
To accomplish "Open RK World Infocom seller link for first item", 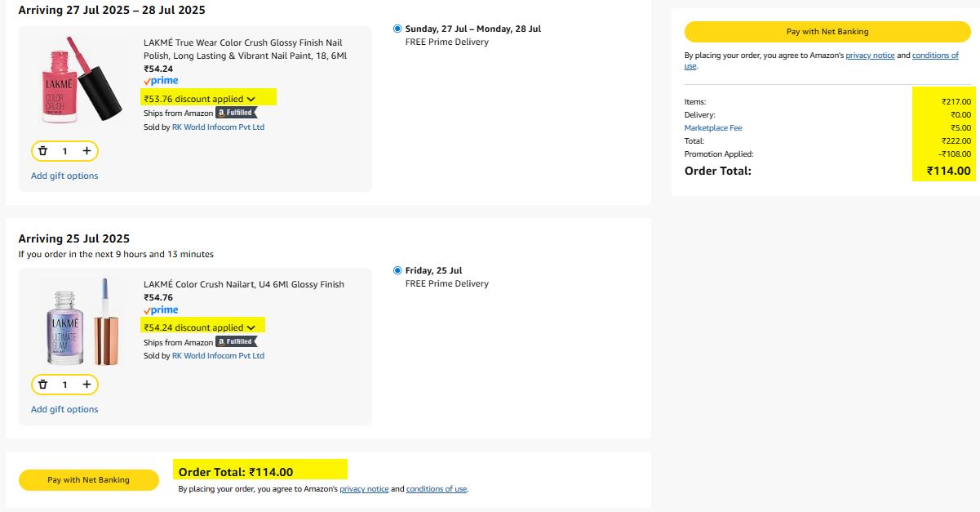I will [x=218, y=127].
